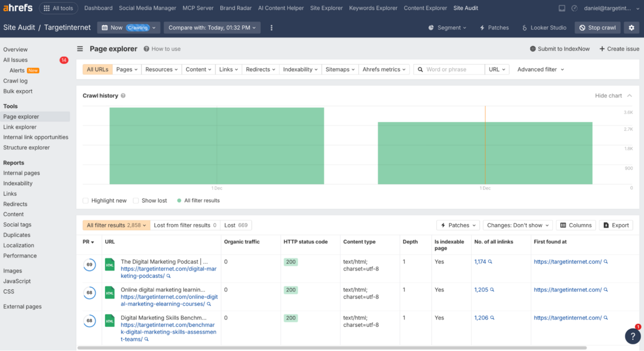The image size is (644, 351).
Task: Open Patches in the header bar
Action: 494,27
